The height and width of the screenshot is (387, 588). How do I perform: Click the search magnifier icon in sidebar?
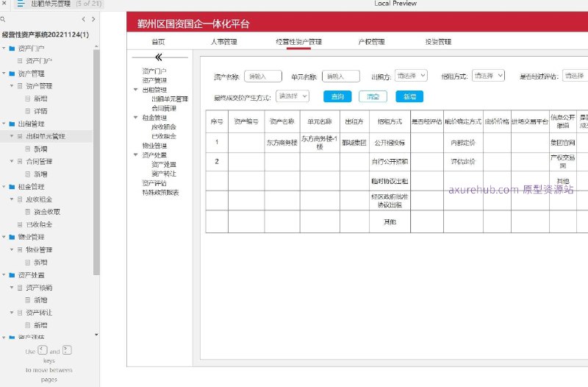tap(3, 19)
